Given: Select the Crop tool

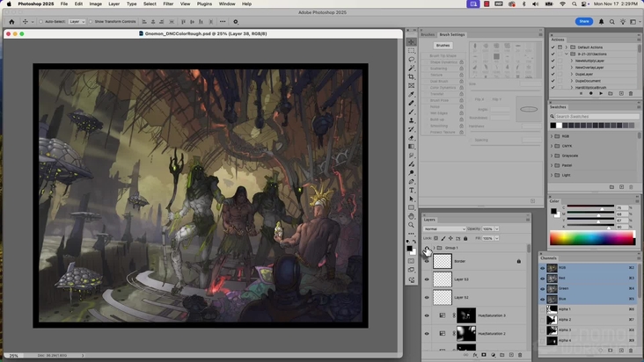Looking at the screenshot, I should 411,77.
